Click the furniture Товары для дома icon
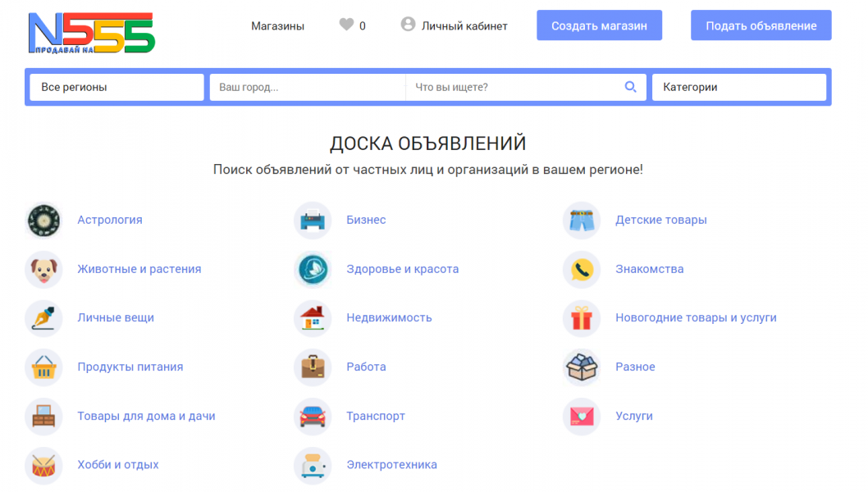This screenshot has height=492, width=868. [x=43, y=417]
